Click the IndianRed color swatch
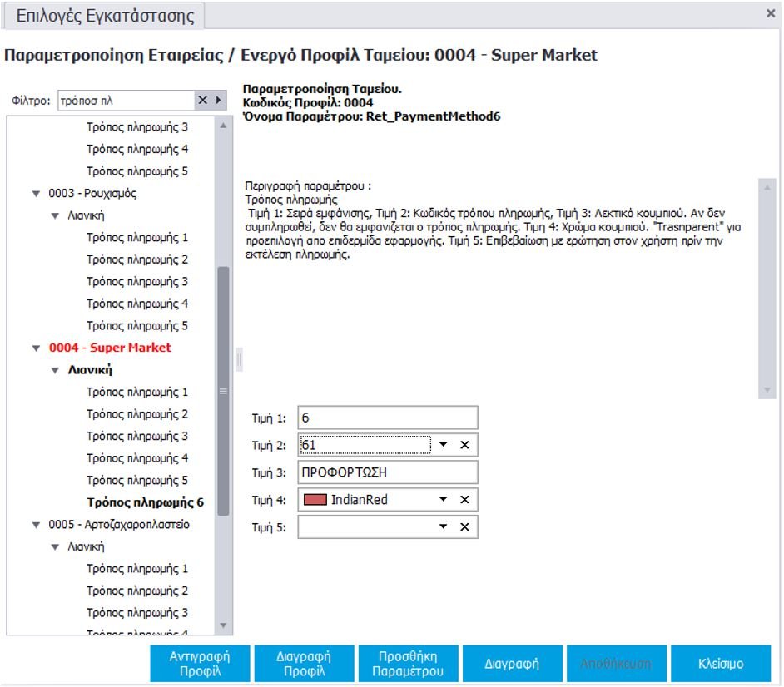Viewport: 784px width, 687px height. click(315, 500)
